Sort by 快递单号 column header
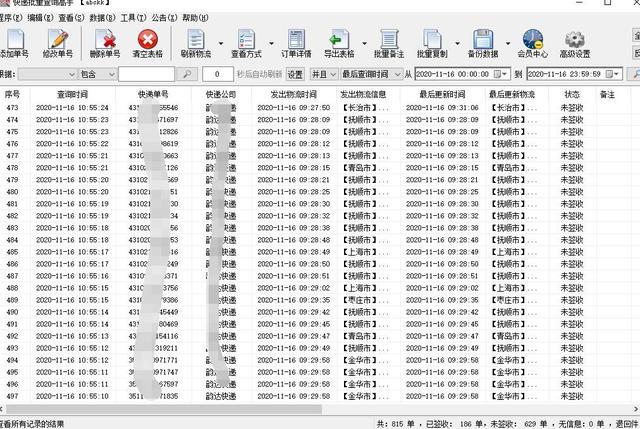Screen dimensions: 640x429 pos(153,94)
